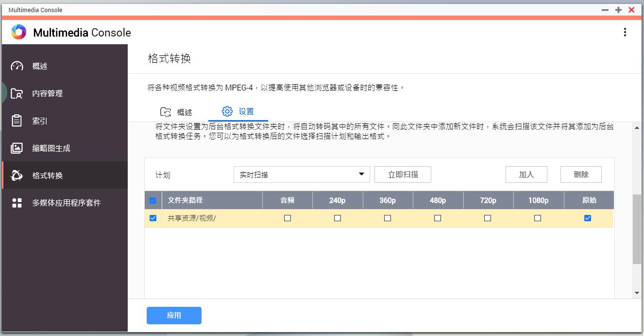Screen dimensions: 644x336
Task: Click the Multimedia Console logo icon
Action: coord(19,32)
